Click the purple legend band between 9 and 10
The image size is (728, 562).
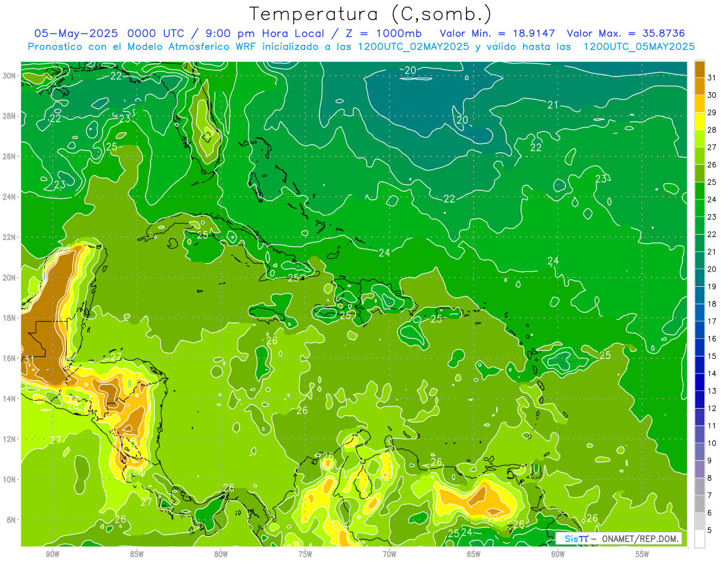[699, 452]
